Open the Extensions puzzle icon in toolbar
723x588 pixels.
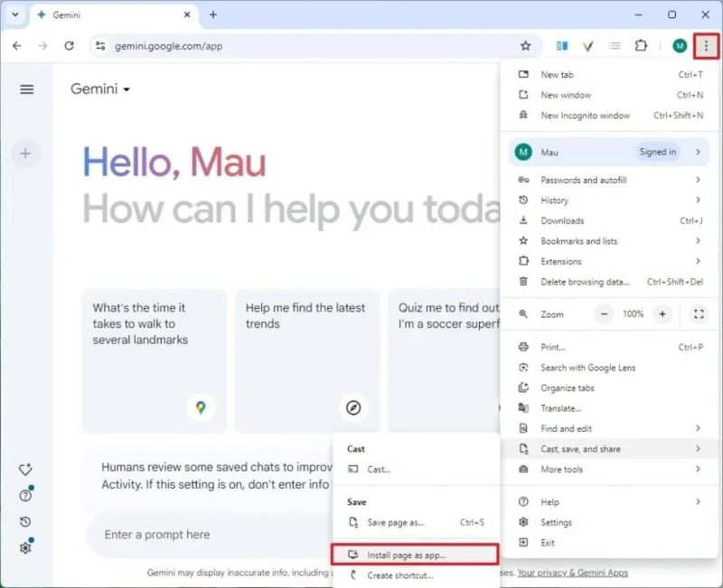tap(641, 46)
